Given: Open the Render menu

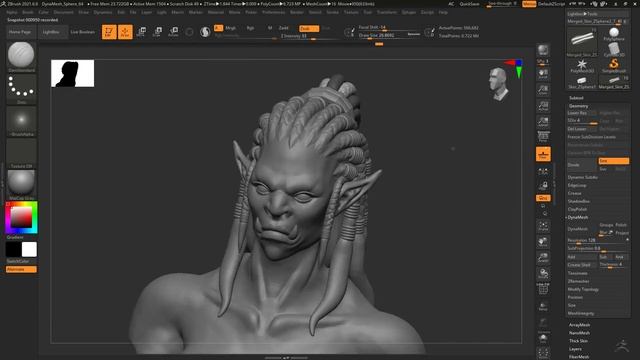Looking at the screenshot, I should [297, 12].
